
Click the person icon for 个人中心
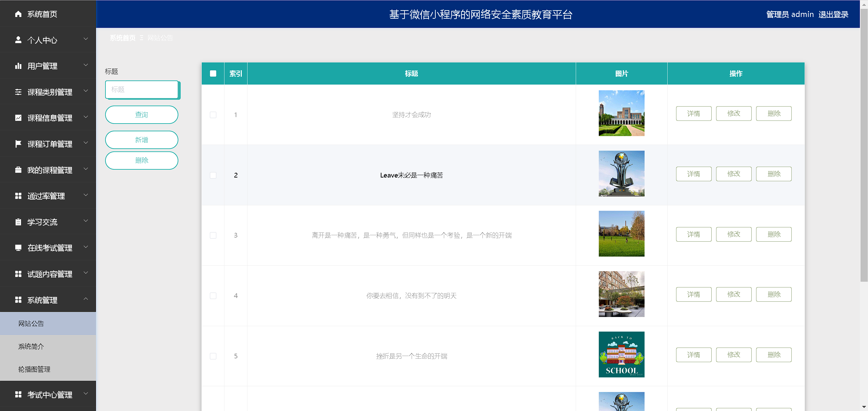click(x=18, y=40)
